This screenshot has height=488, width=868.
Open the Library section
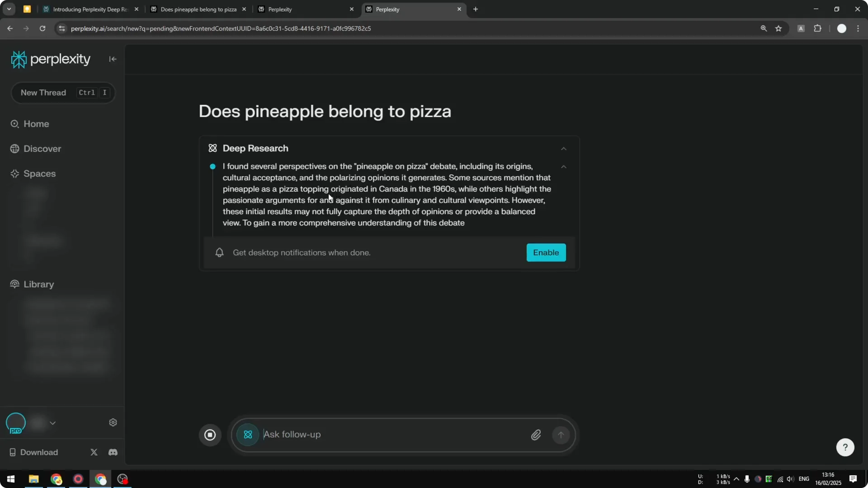(38, 284)
